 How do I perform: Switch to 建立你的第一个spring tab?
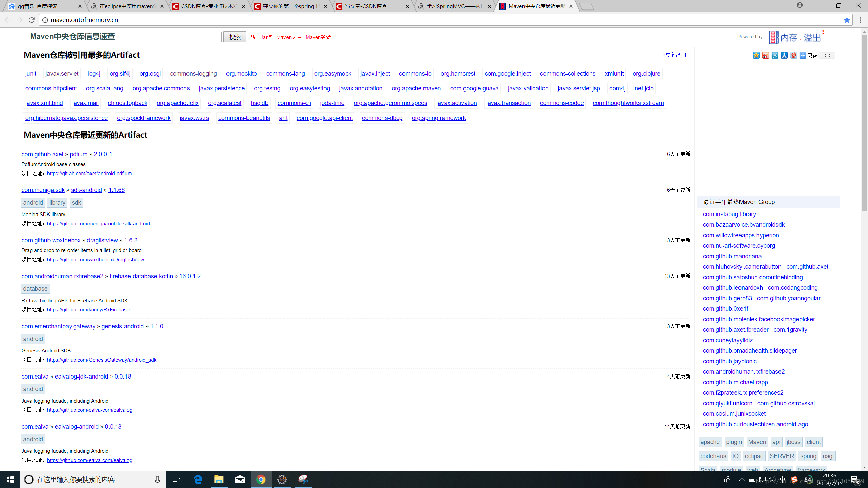[291, 6]
